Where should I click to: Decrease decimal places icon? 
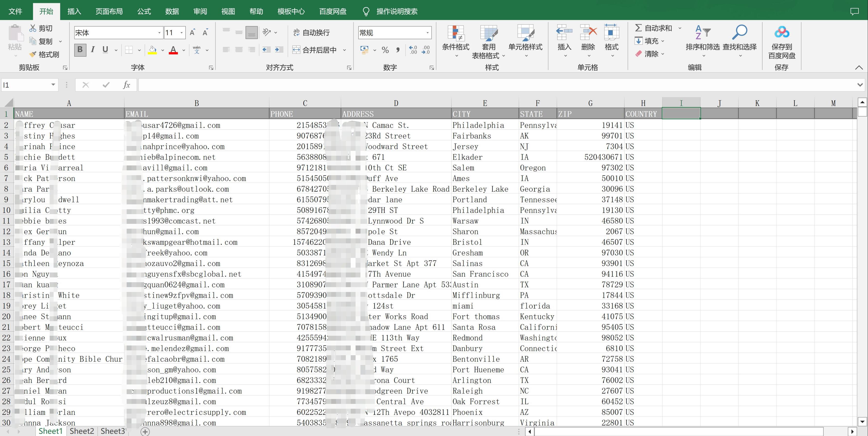(426, 50)
